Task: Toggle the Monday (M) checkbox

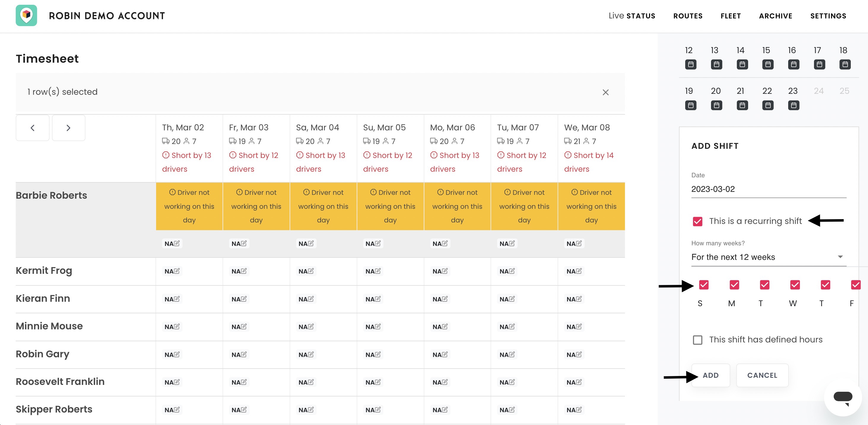Action: [x=734, y=285]
